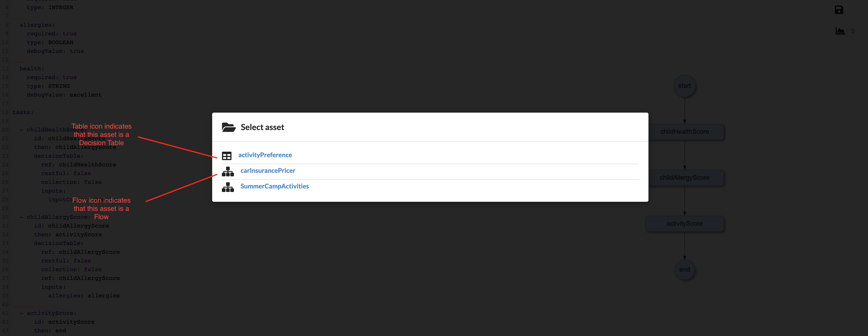Place cursor on 'debugValue: excellent' line

point(64,95)
